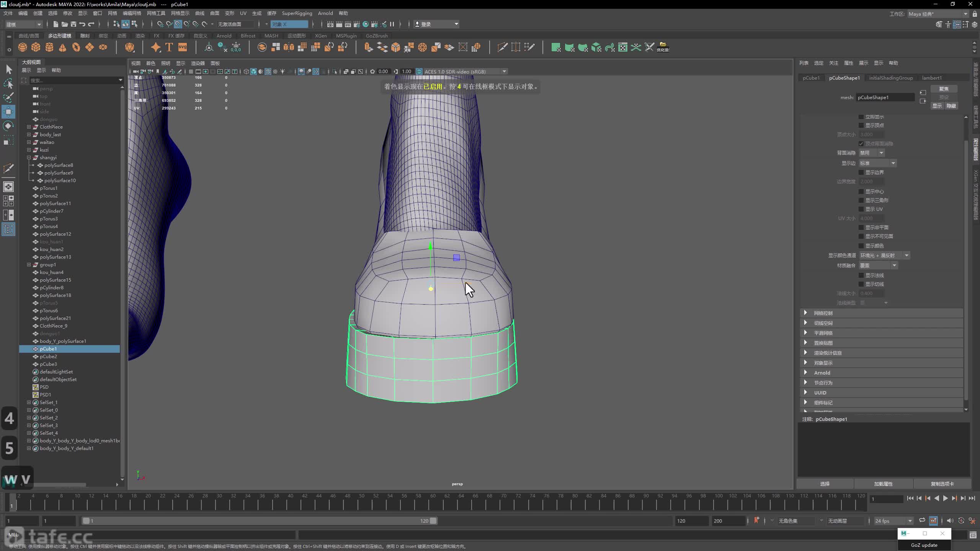This screenshot has width=980, height=551.
Task: Expand the ClothPiece group in outliner
Action: [29, 127]
